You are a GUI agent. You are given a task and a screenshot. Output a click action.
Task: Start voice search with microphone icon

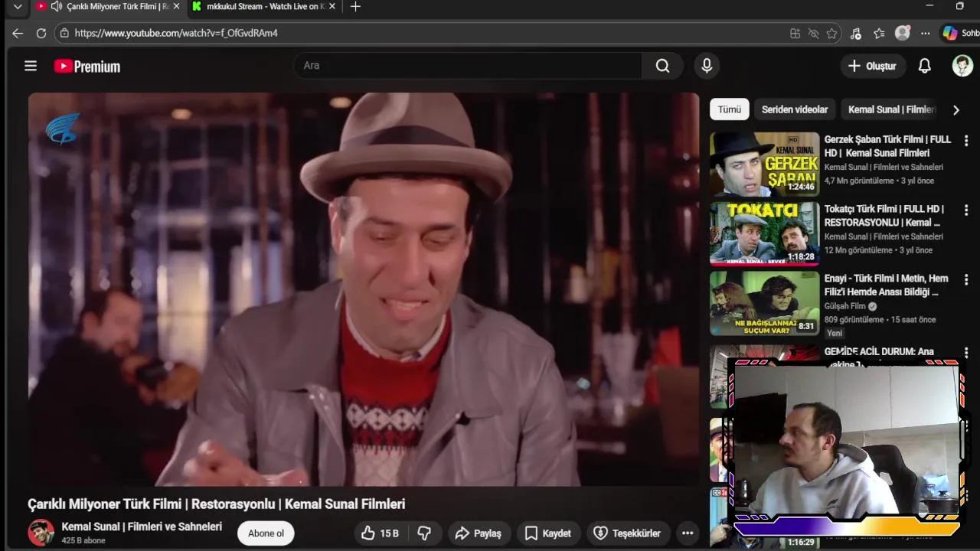707,66
